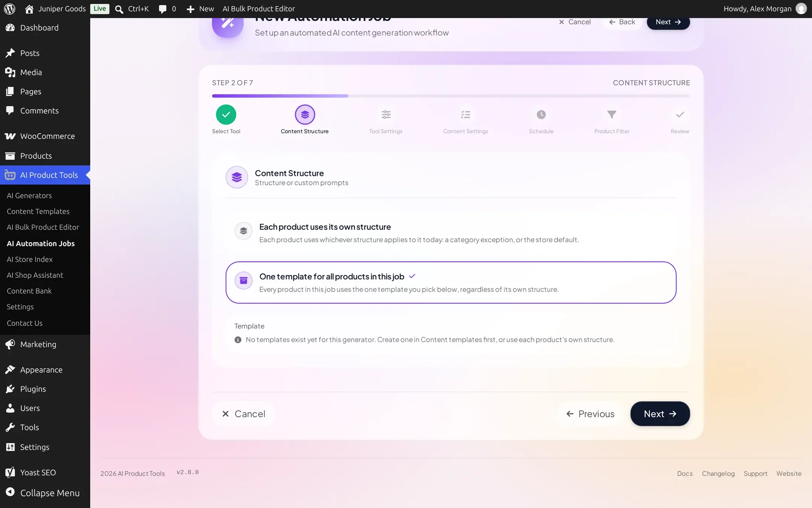Select "One template for all products" option
Viewport: 812px width, 508px height.
point(451,282)
